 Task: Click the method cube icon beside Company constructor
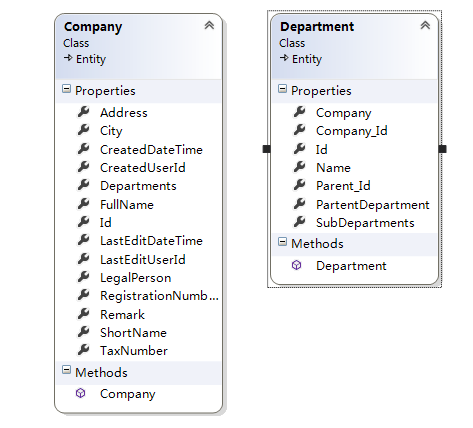pyautogui.click(x=80, y=393)
